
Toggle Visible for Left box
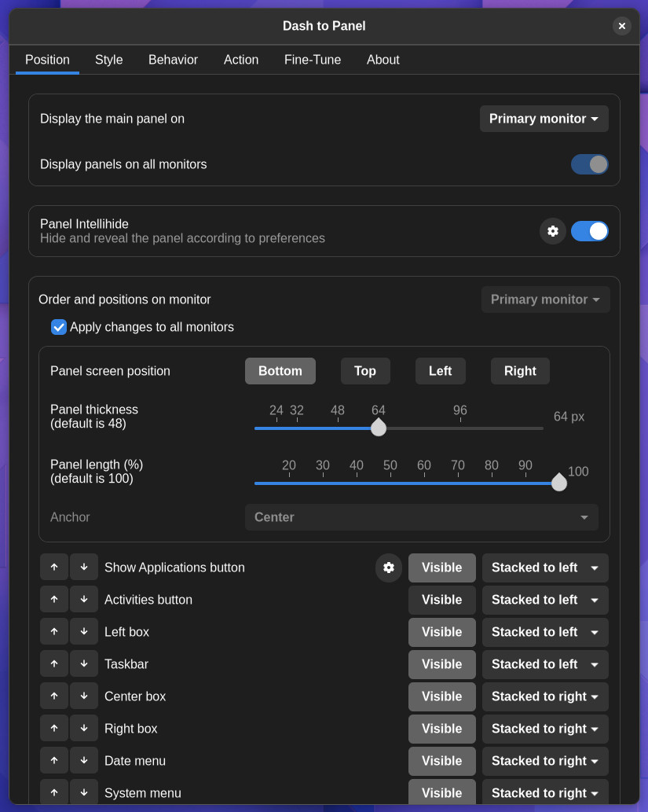tap(442, 632)
